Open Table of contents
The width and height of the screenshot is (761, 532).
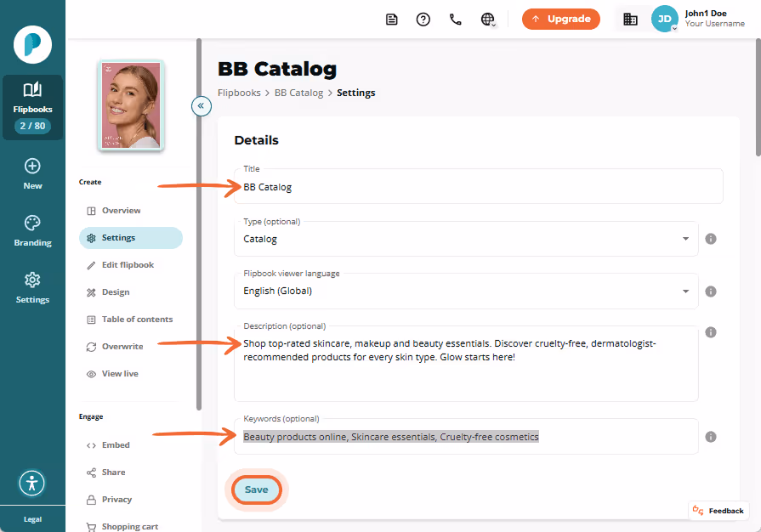tap(131, 319)
